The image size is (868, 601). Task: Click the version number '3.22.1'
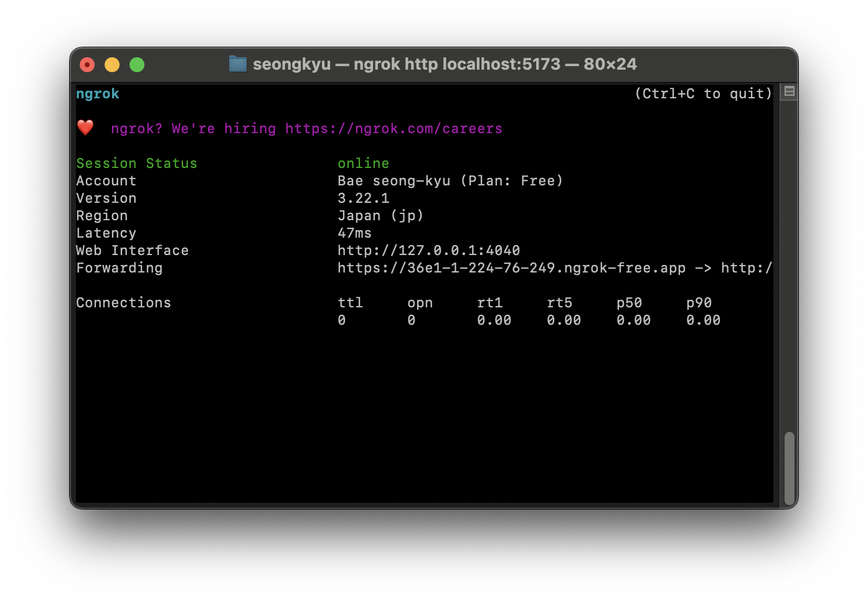(363, 198)
